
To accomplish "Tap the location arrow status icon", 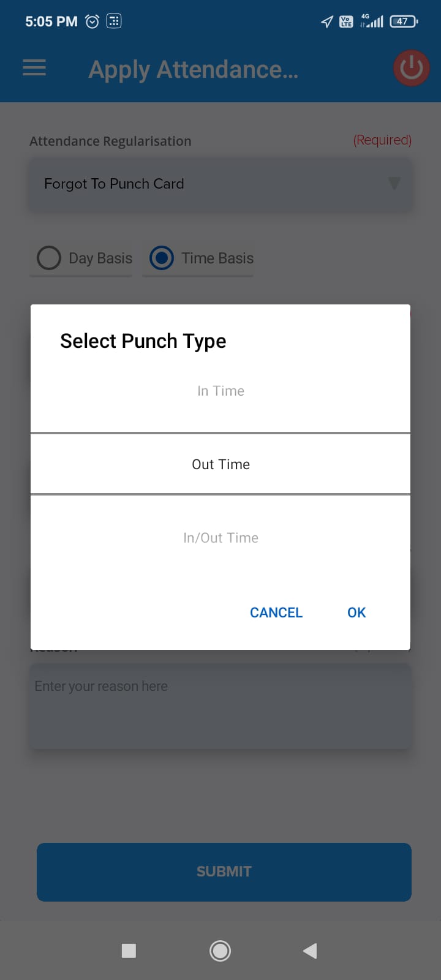I will (325, 21).
